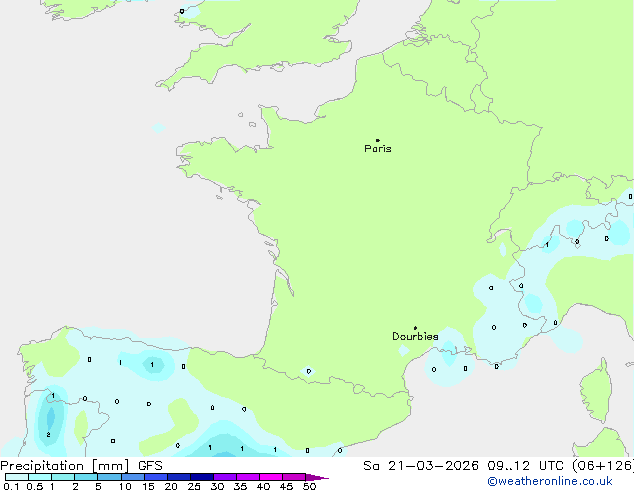Viewport: 634px width, 490px height.
Task: Click the Paris city label
Action: [378, 149]
